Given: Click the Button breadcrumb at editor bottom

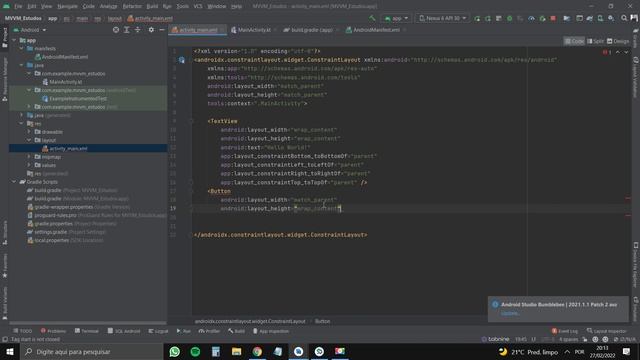Looking at the screenshot, I should click(x=322, y=321).
